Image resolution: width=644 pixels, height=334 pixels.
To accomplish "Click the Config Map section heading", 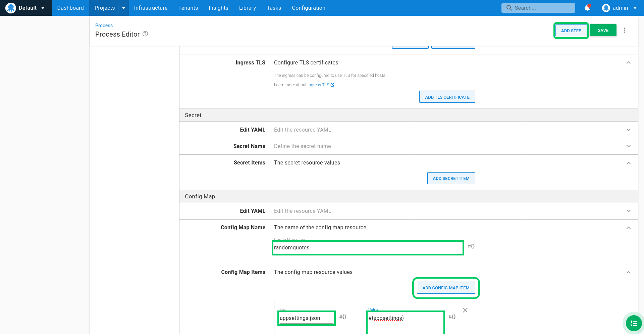I will [x=200, y=196].
